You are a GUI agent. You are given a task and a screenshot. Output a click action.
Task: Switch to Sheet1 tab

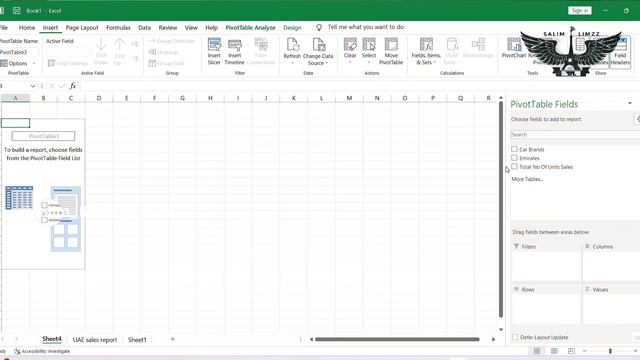click(x=137, y=340)
